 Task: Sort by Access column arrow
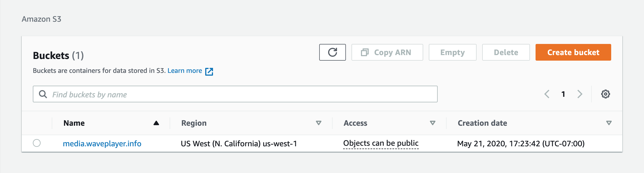(433, 123)
